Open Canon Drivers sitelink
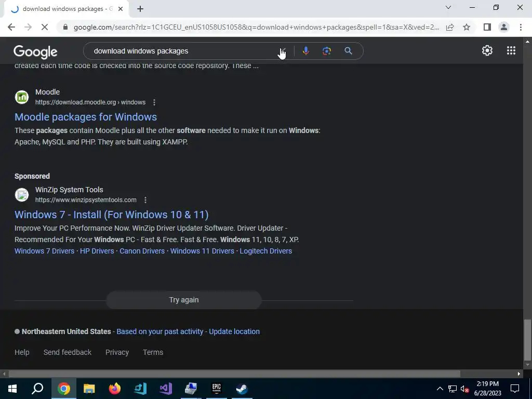This screenshot has width=532, height=399. click(x=142, y=251)
